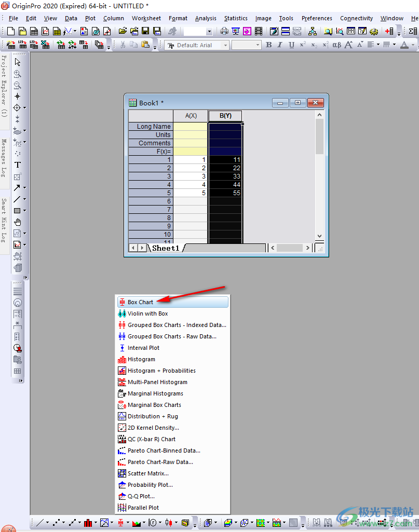Activate the Zoom In tool
This screenshot has height=532, width=419.
pos(18,74)
